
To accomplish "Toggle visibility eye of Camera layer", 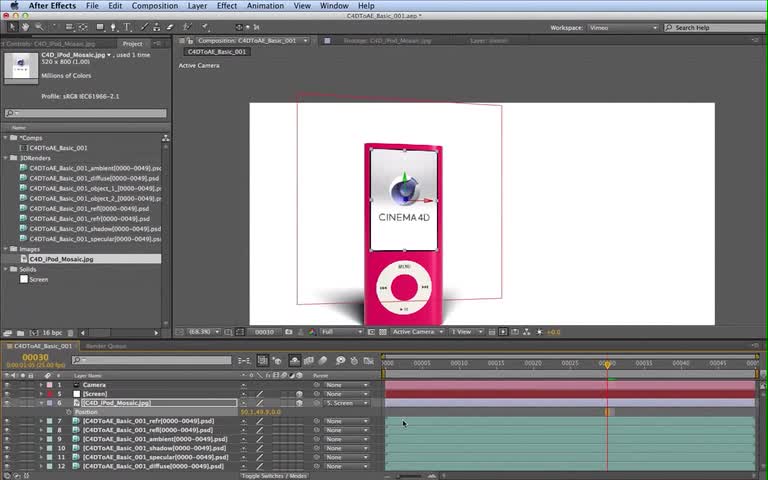I will [x=7, y=385].
